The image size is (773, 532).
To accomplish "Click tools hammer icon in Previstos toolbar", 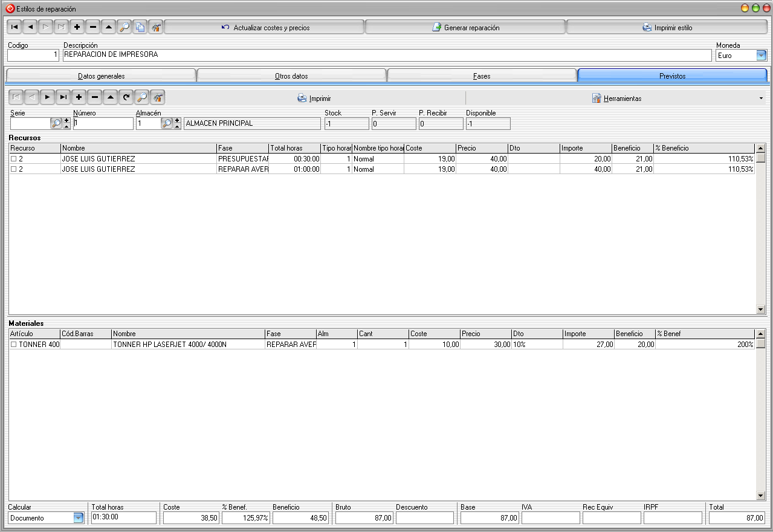I will (x=158, y=97).
